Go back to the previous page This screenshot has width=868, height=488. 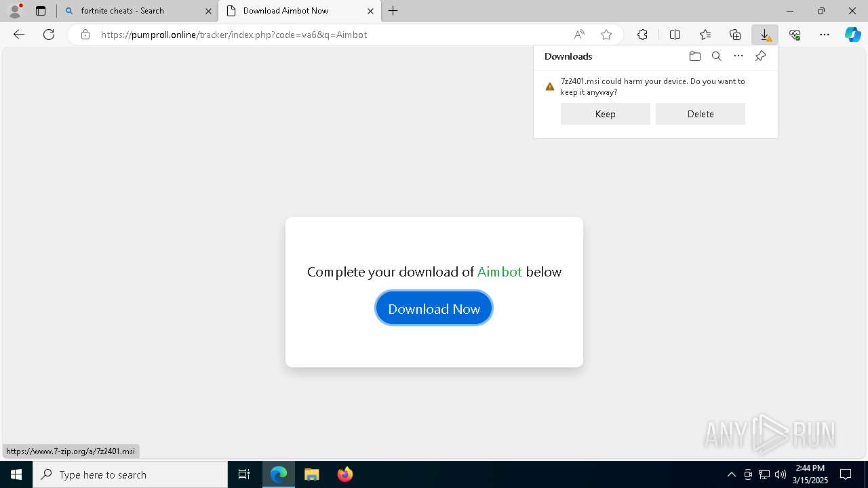click(19, 35)
